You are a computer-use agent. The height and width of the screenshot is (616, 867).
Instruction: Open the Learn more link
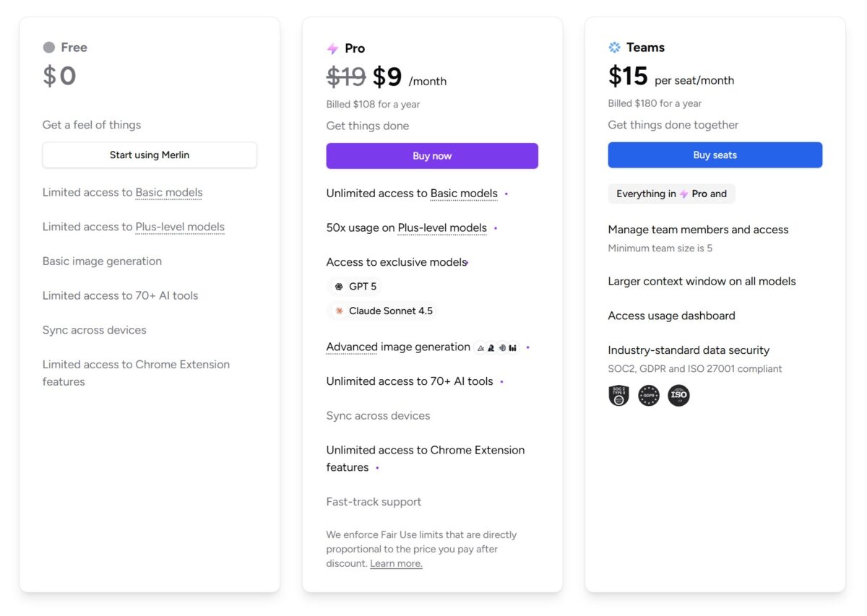tap(396, 563)
